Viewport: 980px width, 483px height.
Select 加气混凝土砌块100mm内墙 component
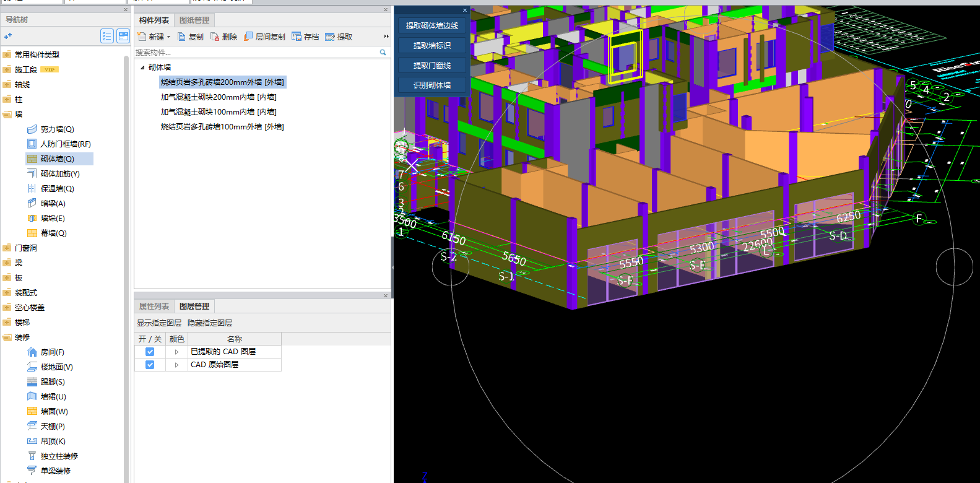[219, 112]
